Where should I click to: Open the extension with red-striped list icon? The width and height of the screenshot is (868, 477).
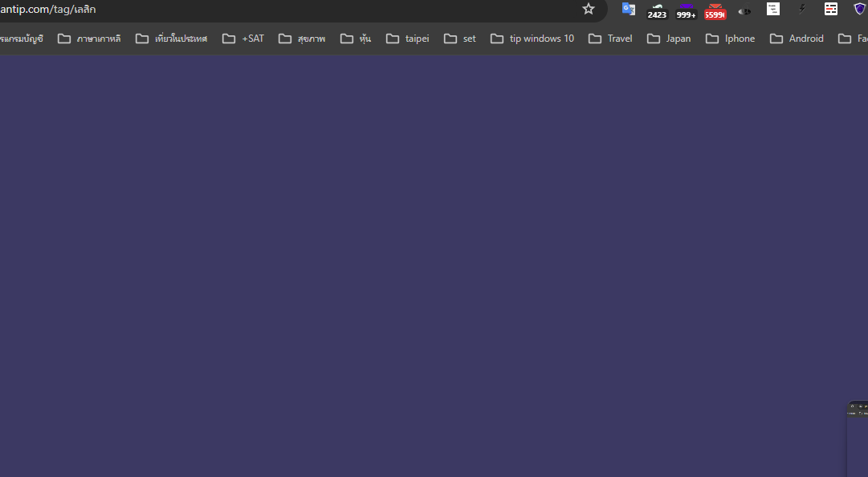[831, 9]
